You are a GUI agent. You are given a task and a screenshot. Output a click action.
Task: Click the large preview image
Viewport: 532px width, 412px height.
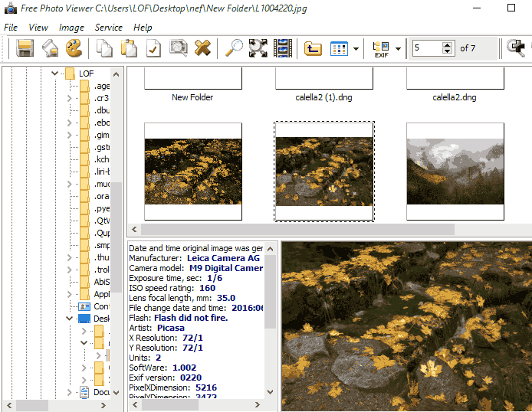coord(406,326)
